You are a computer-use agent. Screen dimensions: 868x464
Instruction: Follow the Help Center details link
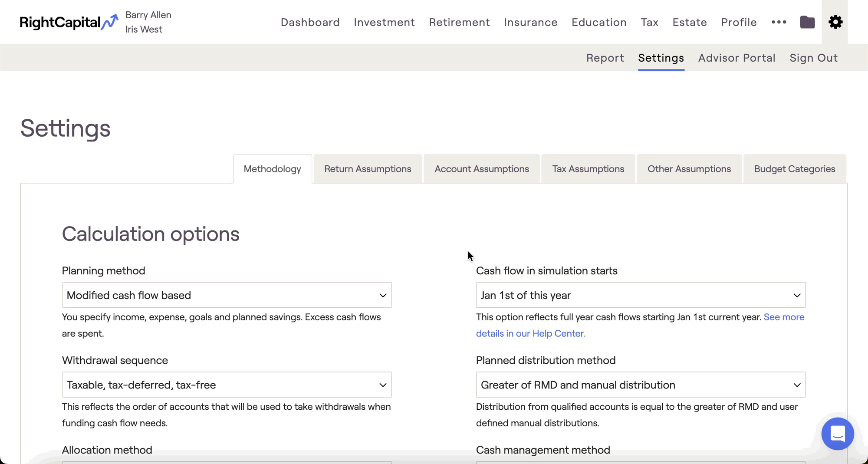[530, 333]
